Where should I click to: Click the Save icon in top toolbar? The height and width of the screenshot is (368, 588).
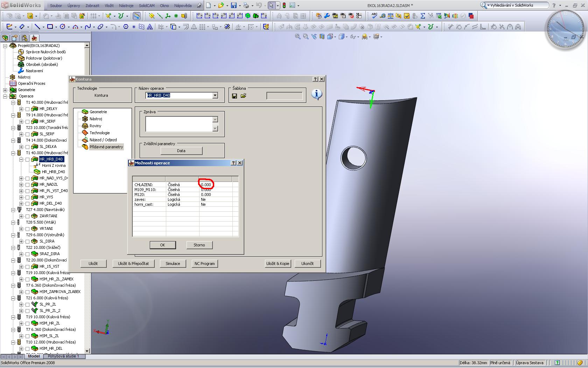tap(233, 6)
